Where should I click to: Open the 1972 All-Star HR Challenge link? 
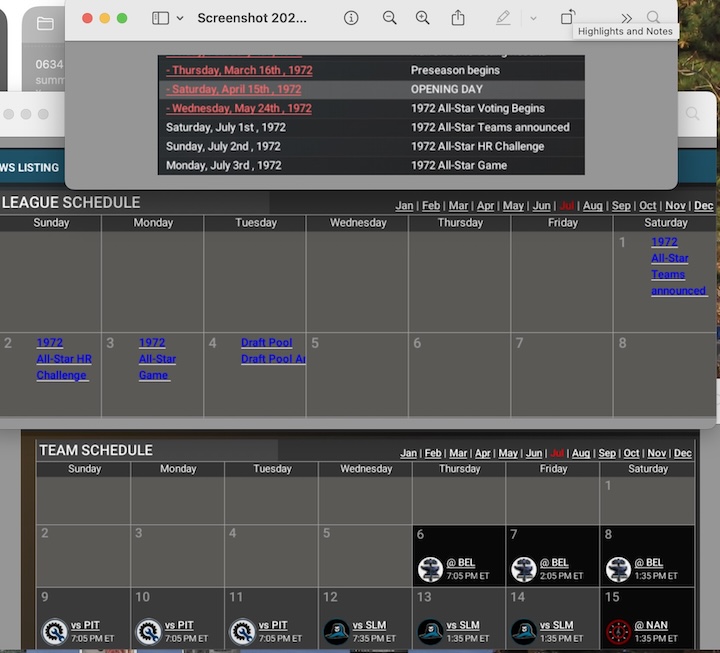(x=63, y=359)
